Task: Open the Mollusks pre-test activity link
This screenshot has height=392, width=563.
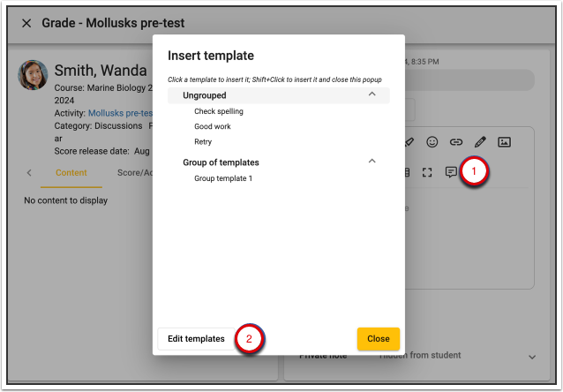Action: [119, 113]
